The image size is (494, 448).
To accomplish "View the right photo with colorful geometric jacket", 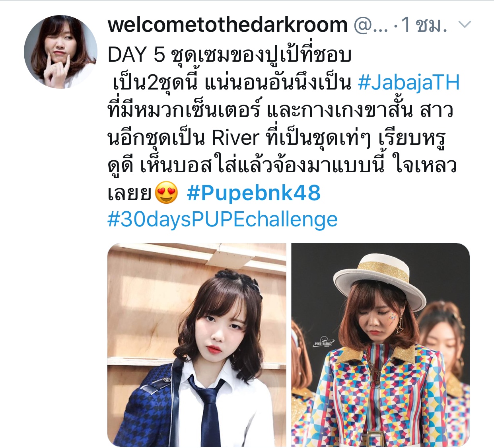I will (381, 345).
